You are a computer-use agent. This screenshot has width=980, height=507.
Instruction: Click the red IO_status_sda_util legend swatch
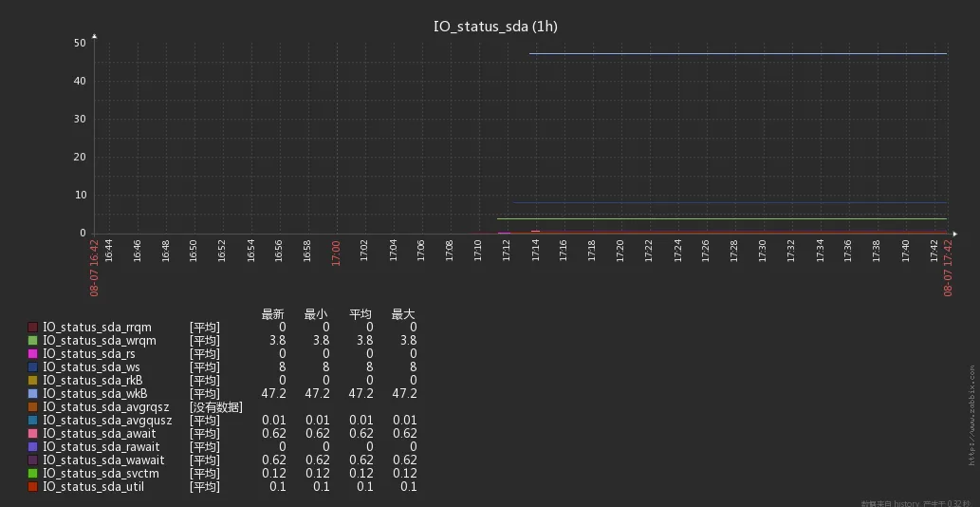[x=32, y=486]
